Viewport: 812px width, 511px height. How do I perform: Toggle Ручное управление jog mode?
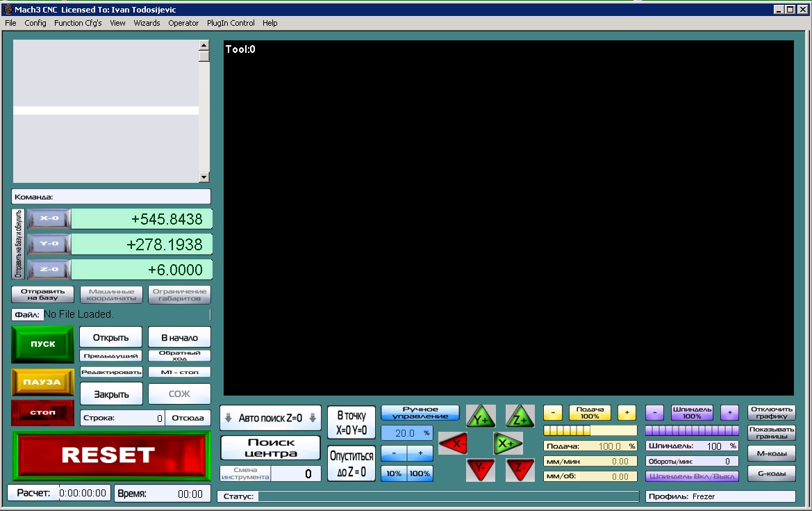(420, 412)
